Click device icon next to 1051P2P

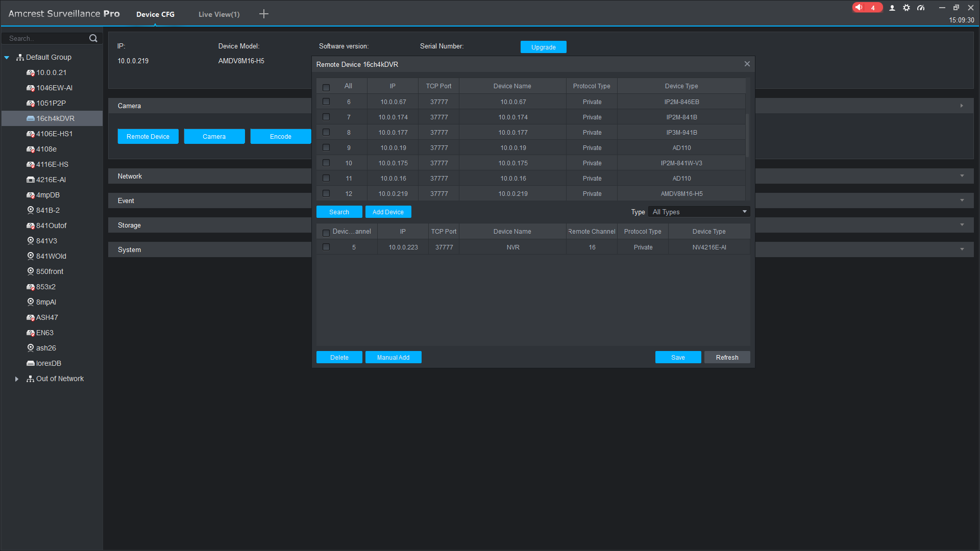(31, 103)
